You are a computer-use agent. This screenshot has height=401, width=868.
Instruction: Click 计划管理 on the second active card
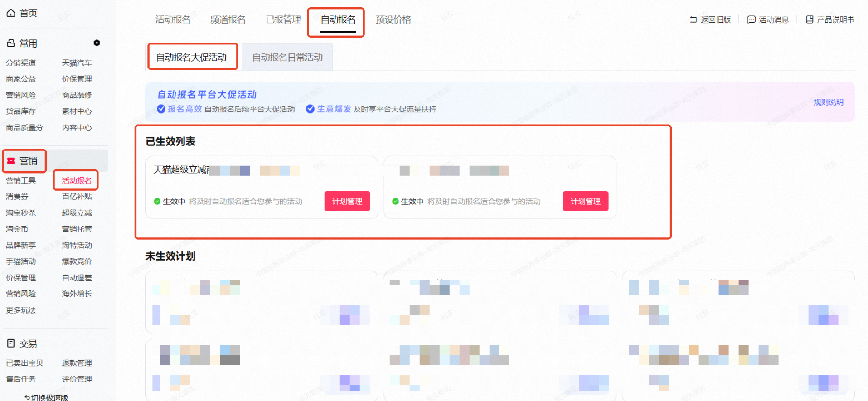(586, 201)
